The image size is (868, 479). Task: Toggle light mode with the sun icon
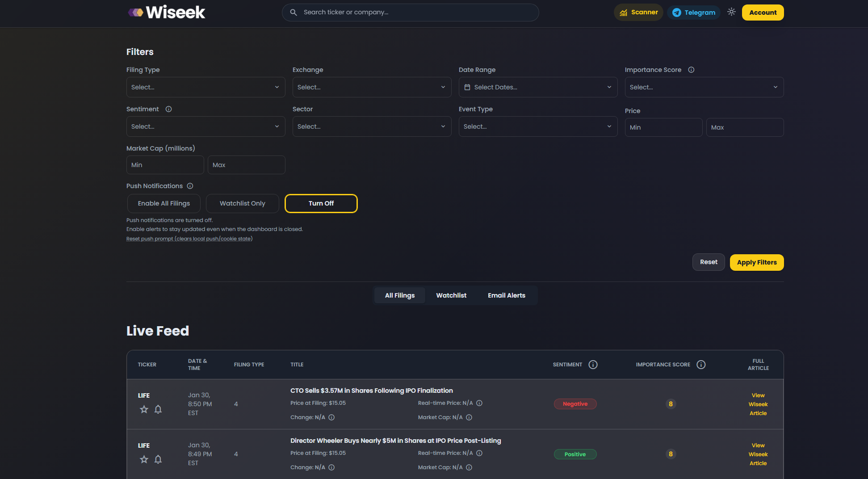tap(731, 12)
